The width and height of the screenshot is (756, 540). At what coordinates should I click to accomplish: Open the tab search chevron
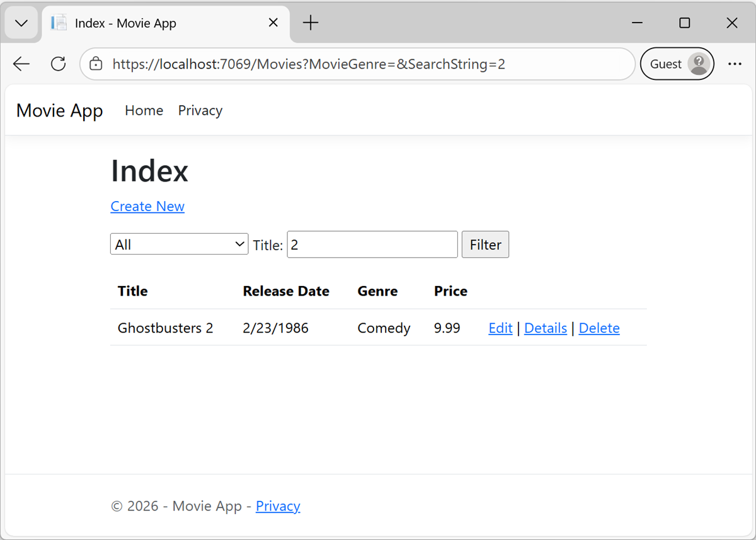tap(21, 23)
